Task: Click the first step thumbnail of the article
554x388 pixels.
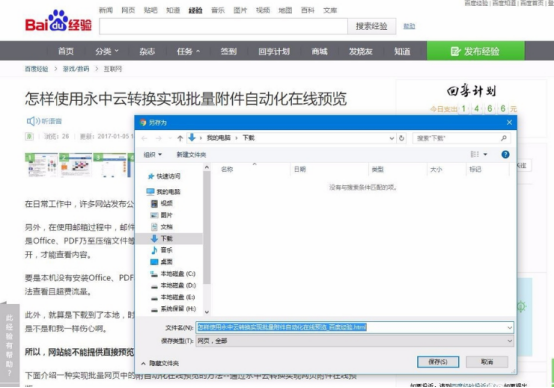Action: [x=41, y=165]
